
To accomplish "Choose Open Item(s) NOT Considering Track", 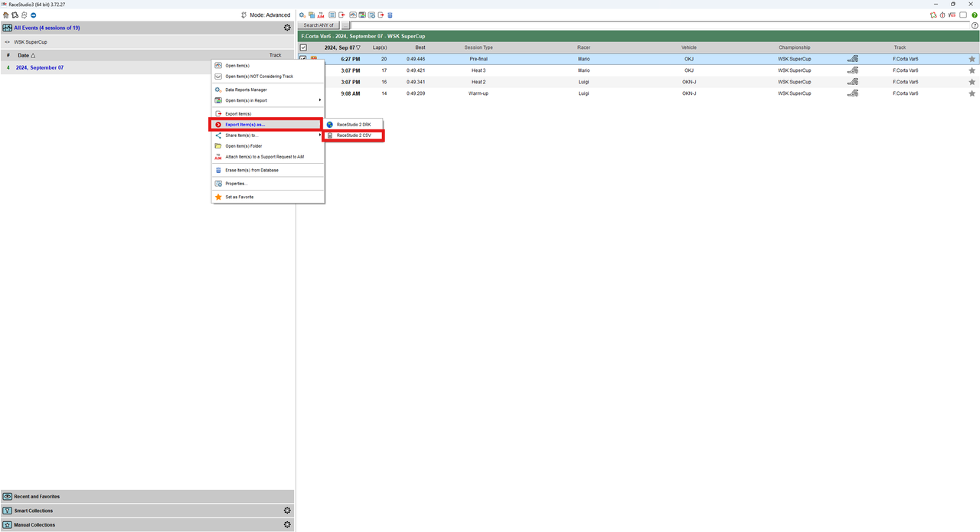I will 268,77.
